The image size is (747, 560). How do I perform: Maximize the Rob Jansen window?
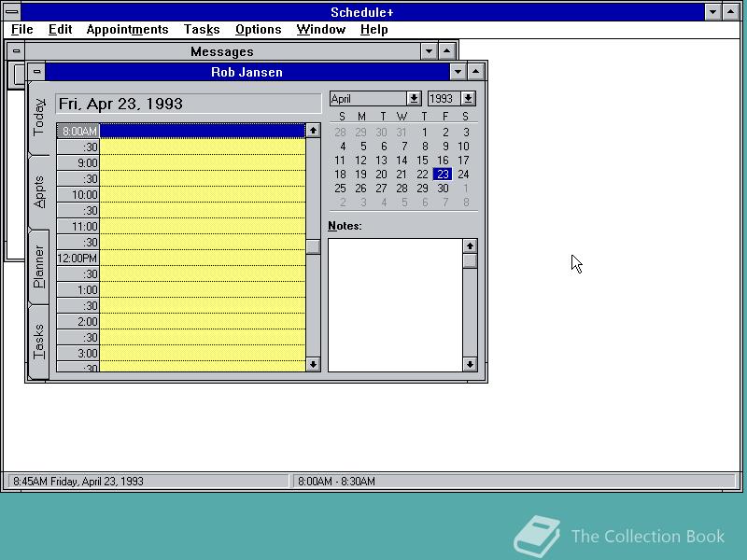click(475, 72)
